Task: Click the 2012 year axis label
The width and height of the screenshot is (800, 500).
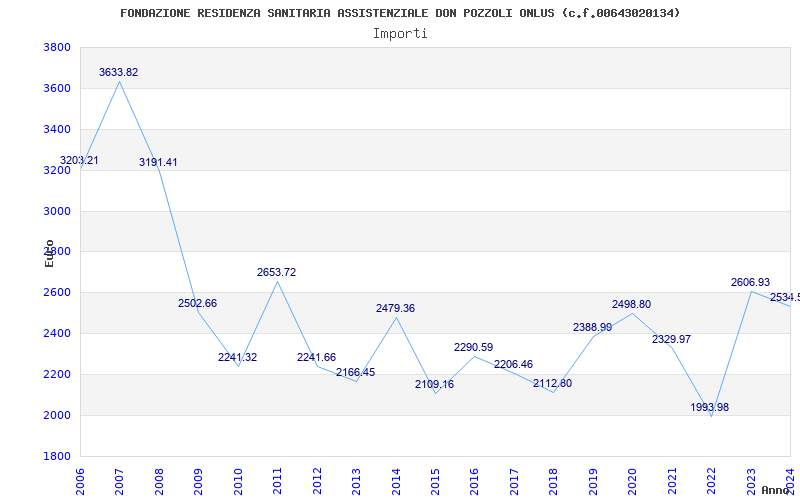Action: click(x=317, y=482)
